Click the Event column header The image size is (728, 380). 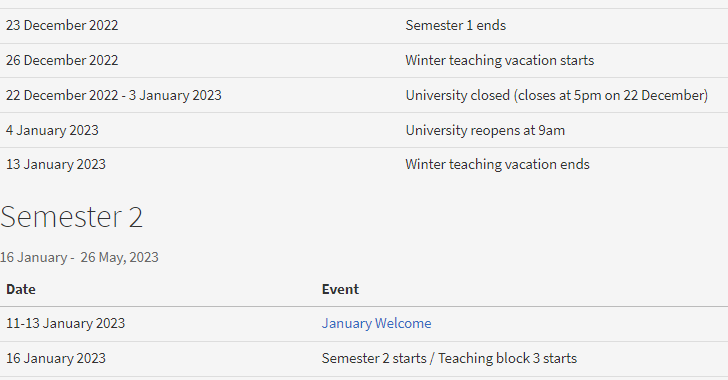pyautogui.click(x=340, y=289)
